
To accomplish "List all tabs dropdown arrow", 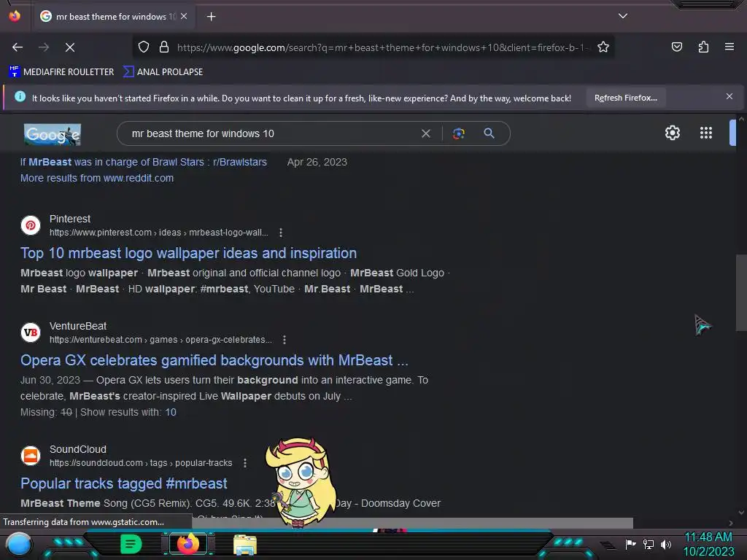I will pyautogui.click(x=623, y=16).
